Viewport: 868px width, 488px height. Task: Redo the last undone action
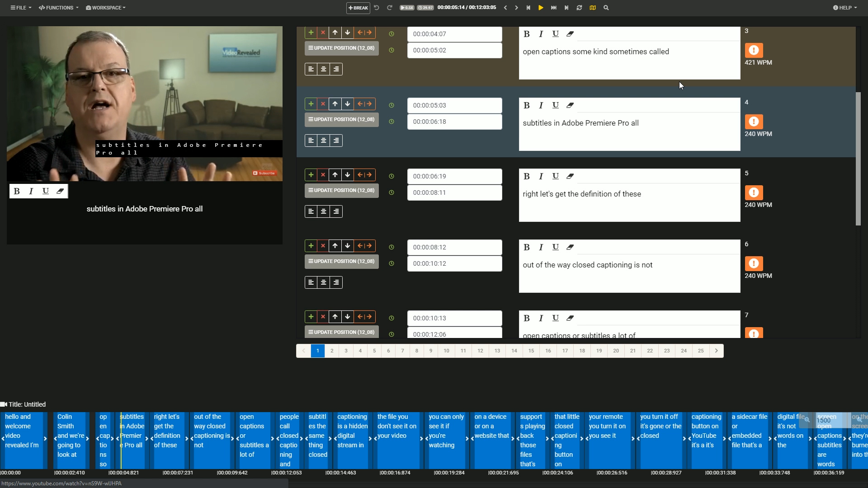tap(390, 8)
